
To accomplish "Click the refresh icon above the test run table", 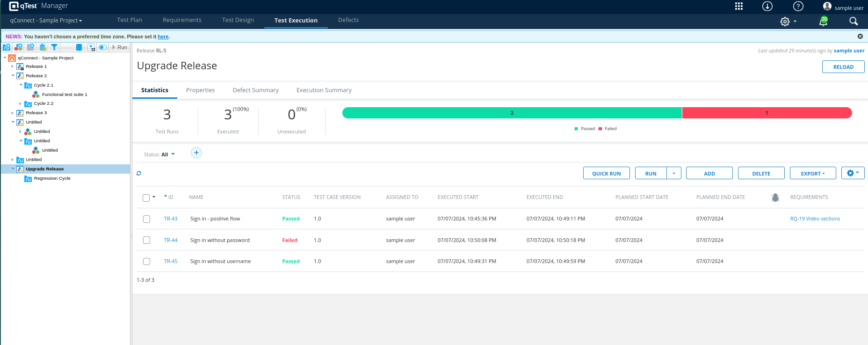I will point(139,173).
